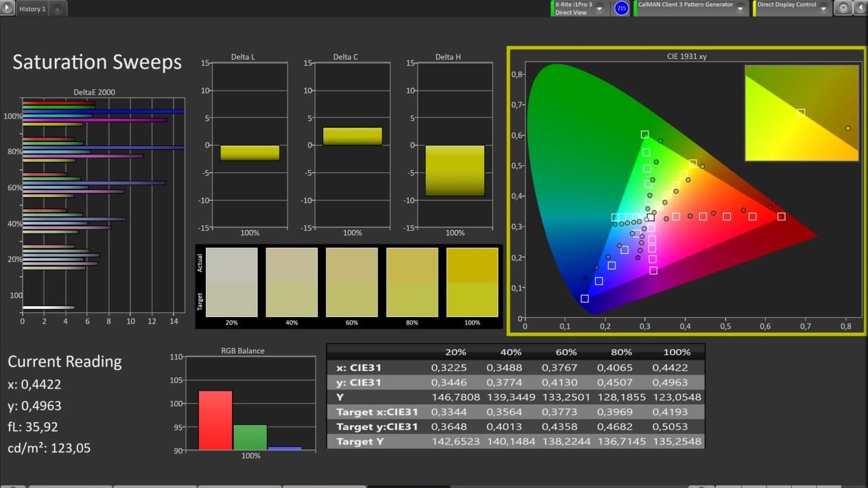Click the play button in top-left corner
Screen dimensions: 868x488
(x=7, y=8)
